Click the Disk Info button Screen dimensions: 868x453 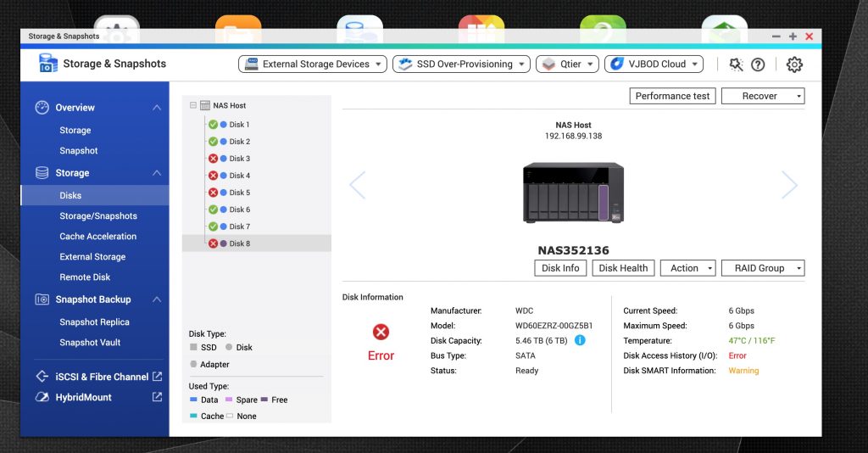coord(560,268)
